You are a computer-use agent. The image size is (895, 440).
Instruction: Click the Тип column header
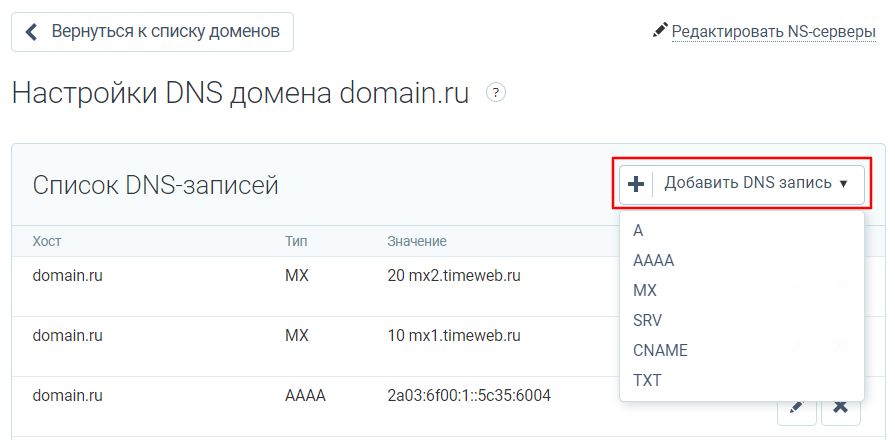click(x=296, y=241)
